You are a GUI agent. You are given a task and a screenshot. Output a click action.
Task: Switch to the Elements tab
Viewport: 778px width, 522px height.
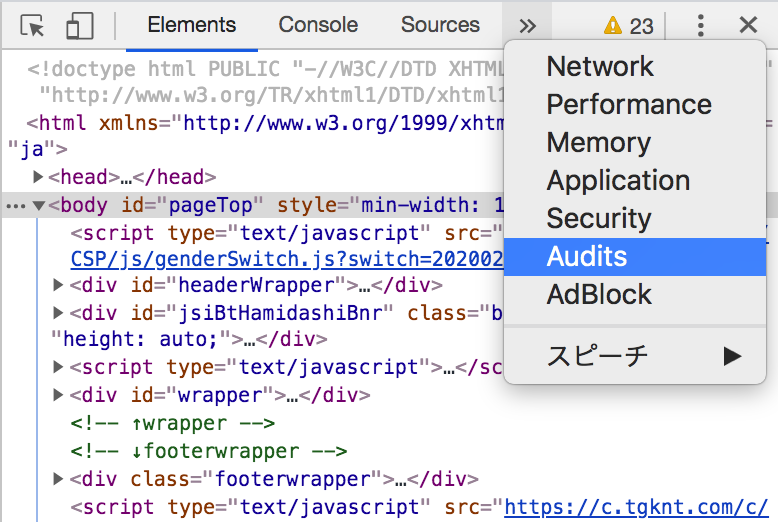(x=192, y=25)
